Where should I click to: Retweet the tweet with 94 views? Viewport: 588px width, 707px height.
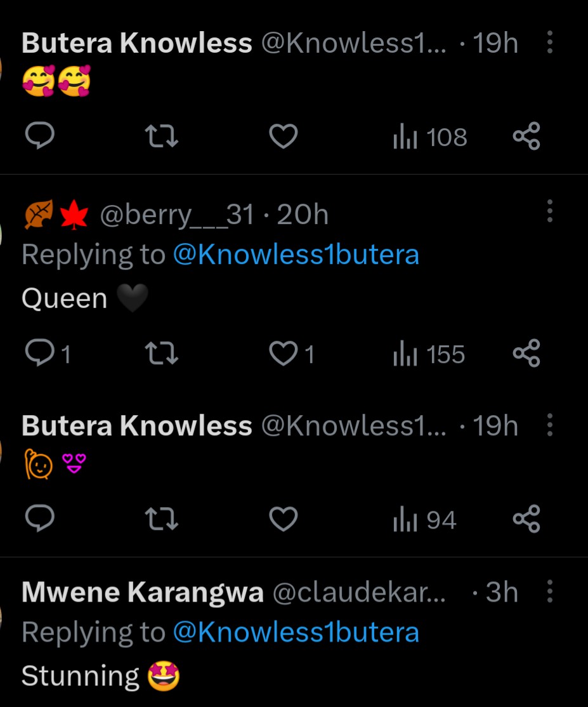coord(161,520)
